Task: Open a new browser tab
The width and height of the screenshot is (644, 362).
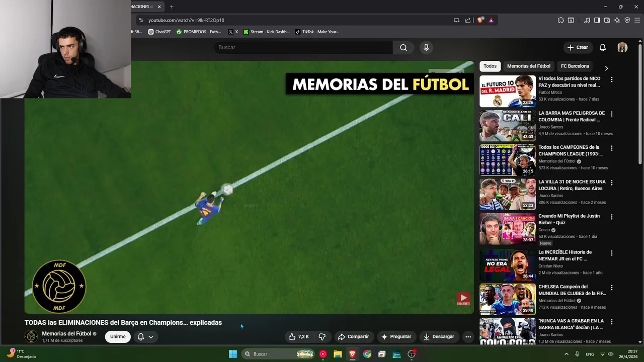Action: (172, 7)
